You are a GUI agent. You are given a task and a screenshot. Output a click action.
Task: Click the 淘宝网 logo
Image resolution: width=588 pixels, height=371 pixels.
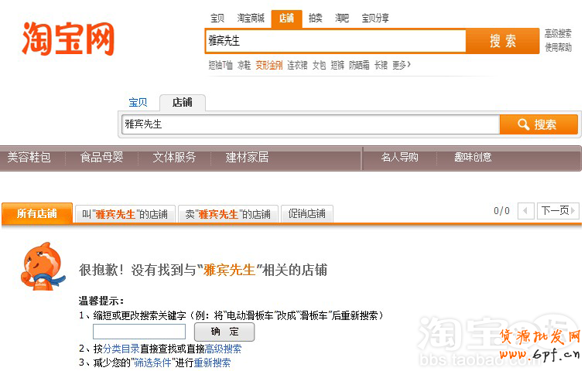[x=68, y=39]
